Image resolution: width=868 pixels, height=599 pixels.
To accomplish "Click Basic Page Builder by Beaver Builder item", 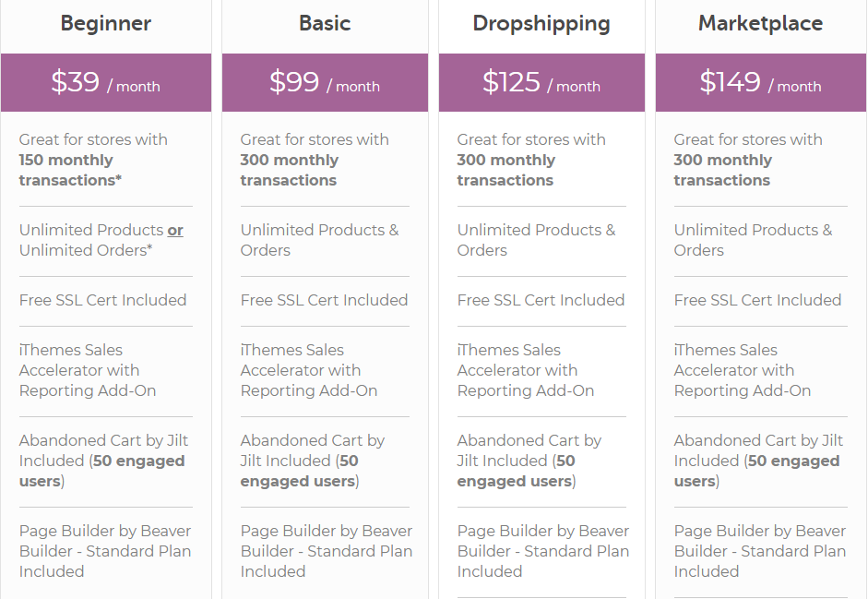I will click(x=327, y=551).
